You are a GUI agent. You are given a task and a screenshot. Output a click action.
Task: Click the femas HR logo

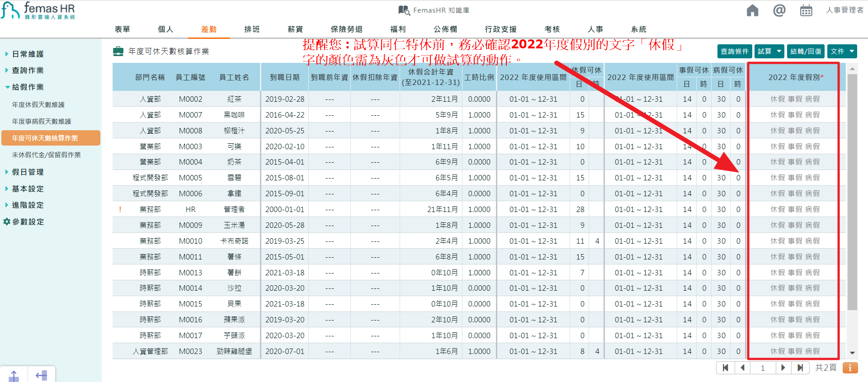point(38,10)
